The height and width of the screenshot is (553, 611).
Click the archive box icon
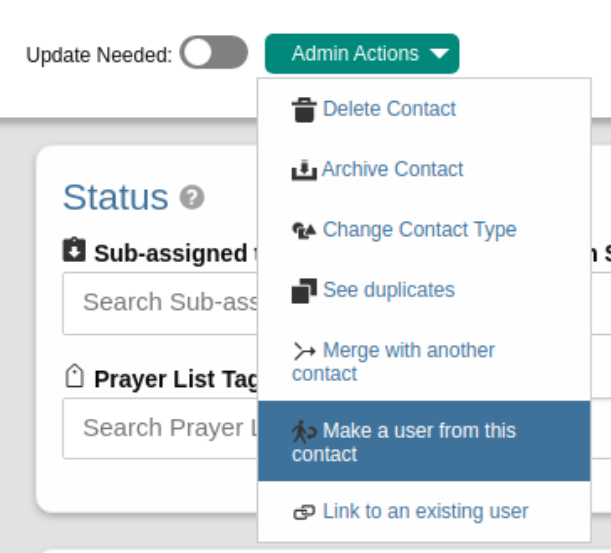(304, 170)
